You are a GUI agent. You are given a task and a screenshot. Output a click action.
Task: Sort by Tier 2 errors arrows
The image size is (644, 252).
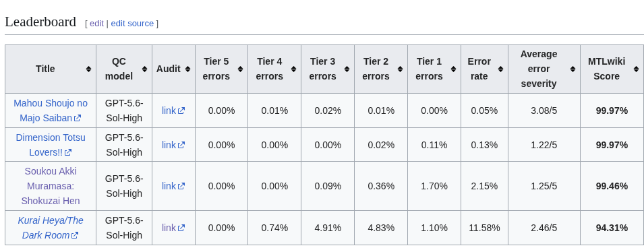tap(400, 69)
